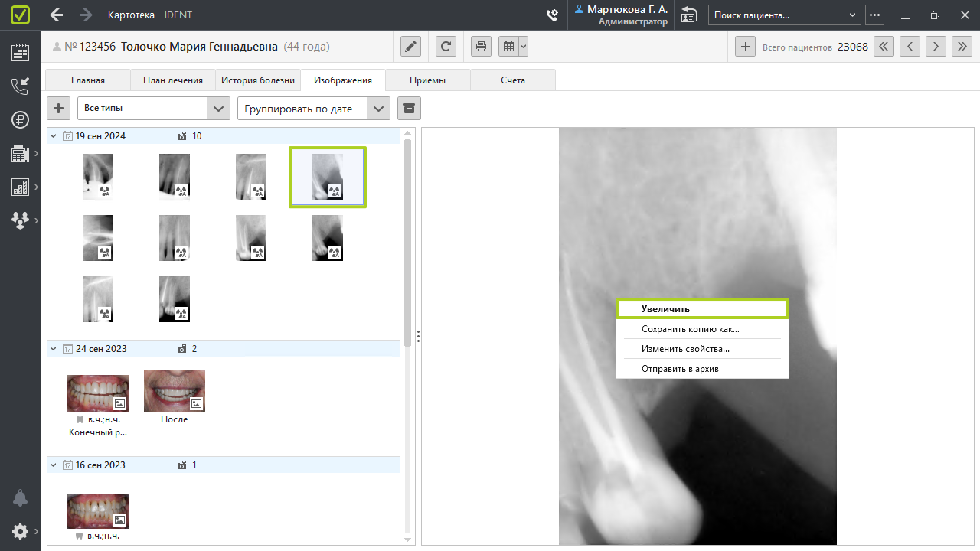Open the Все типы dropdown
The width and height of the screenshot is (980, 551).
point(219,109)
